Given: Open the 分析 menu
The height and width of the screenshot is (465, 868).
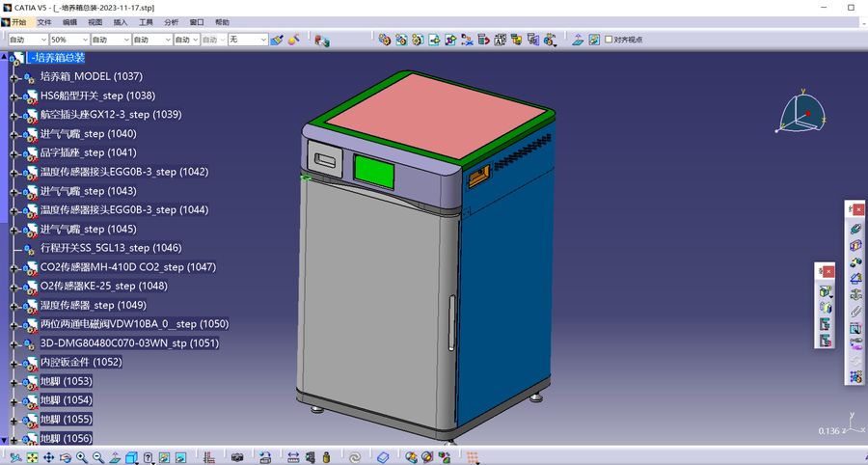Looking at the screenshot, I should click(172, 22).
